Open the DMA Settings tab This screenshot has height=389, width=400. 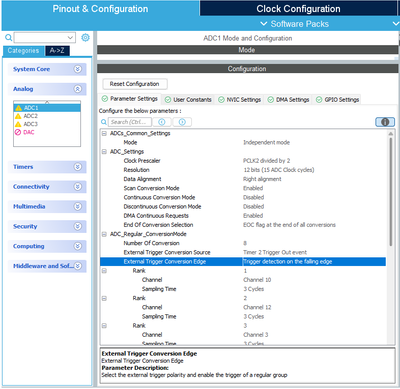tap(289, 100)
